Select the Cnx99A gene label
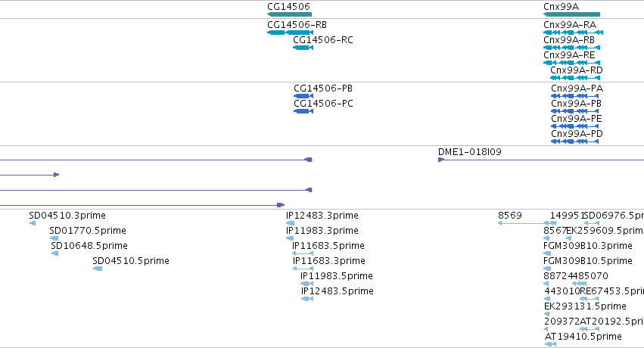The width and height of the screenshot is (644, 348). click(x=561, y=7)
